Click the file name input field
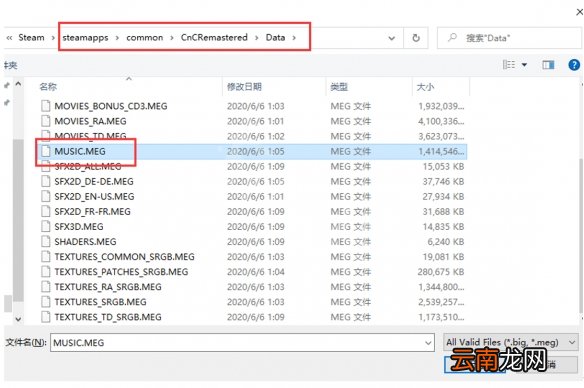 click(x=238, y=343)
